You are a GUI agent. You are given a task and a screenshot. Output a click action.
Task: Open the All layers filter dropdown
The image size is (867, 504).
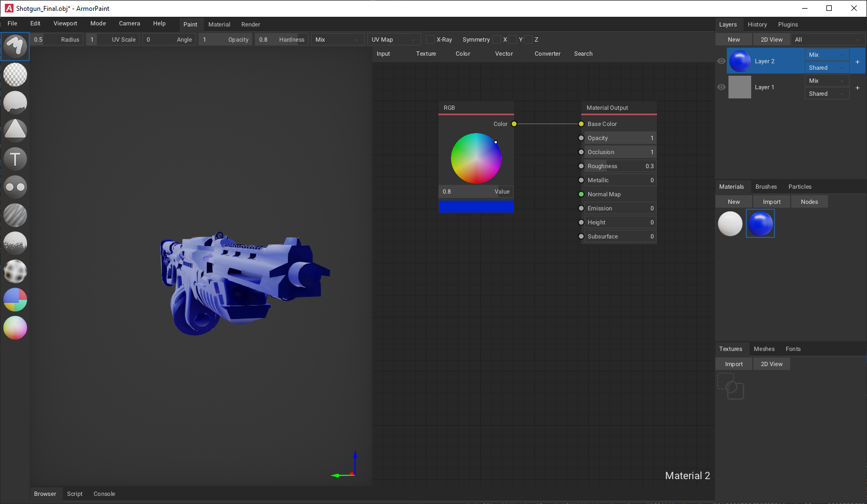[828, 39]
